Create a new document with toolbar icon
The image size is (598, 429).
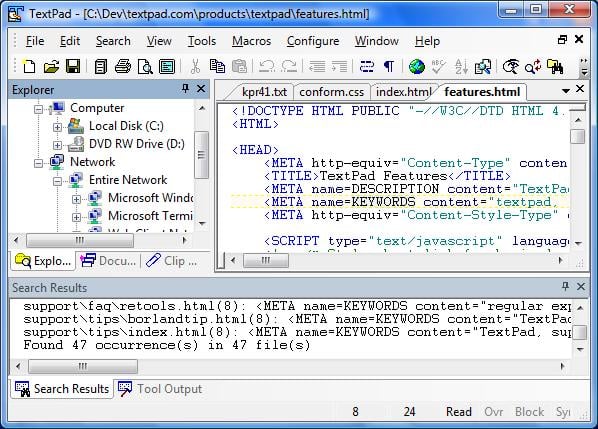click(x=29, y=66)
